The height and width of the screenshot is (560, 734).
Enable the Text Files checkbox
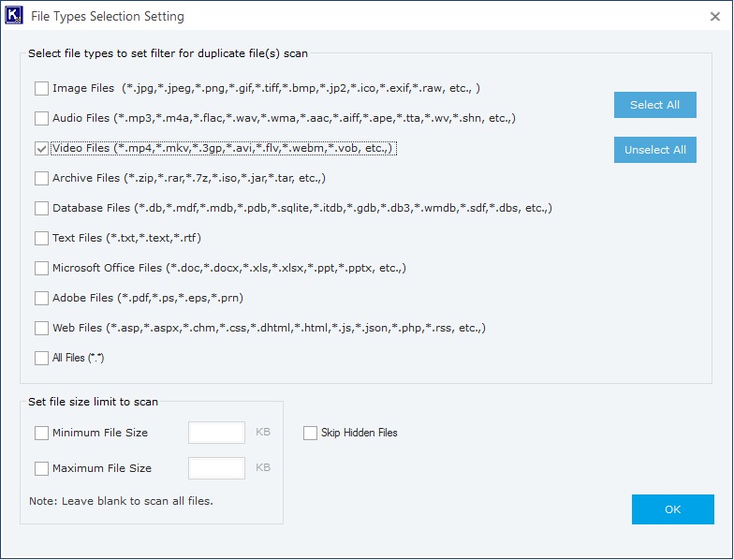pyautogui.click(x=41, y=238)
